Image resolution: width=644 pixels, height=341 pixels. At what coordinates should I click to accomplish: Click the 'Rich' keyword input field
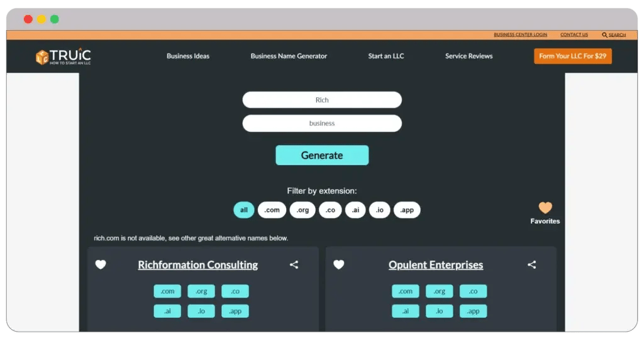coord(322,100)
